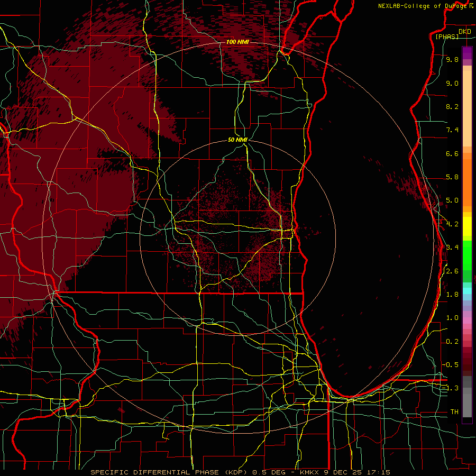This screenshot has height=476, width=476.
Task: Click the 7.4 value on the color scale
Action: (452, 130)
